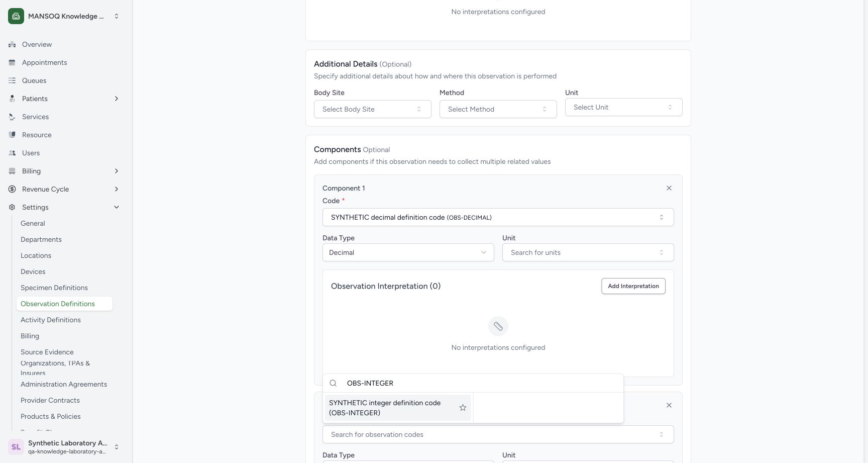The image size is (868, 463).
Task: Open Component 1 Code selector OBS-DECIMAL
Action: 498,217
